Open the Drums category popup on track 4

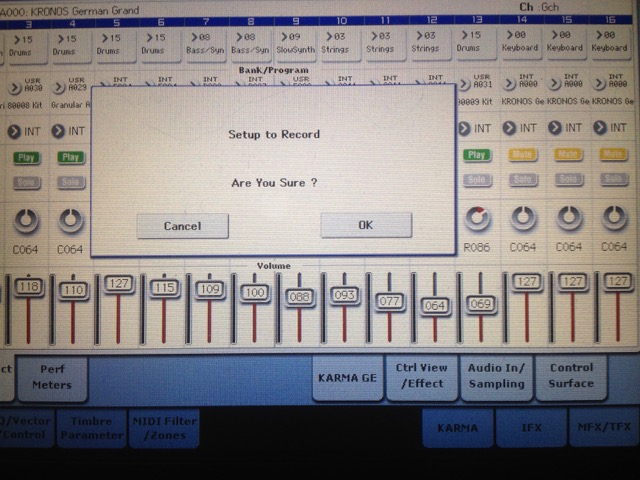click(70, 45)
